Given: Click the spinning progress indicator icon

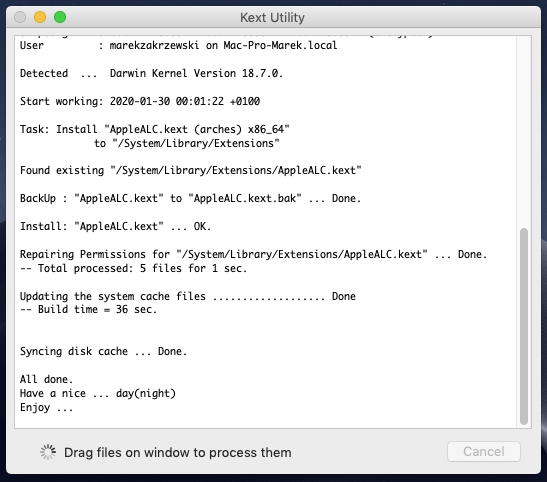Looking at the screenshot, I should (x=48, y=452).
